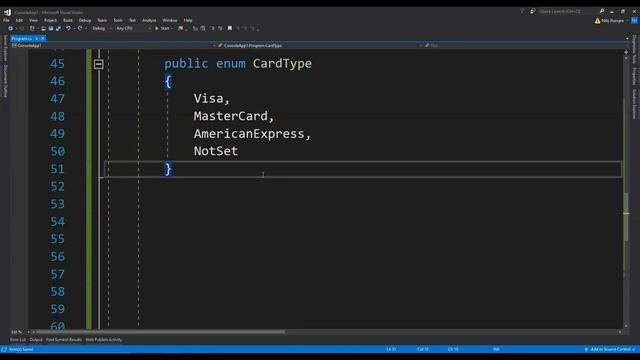Viewport: 640px width, 360px height.
Task: Click the Visual Studio logo icon
Action: click(7, 12)
